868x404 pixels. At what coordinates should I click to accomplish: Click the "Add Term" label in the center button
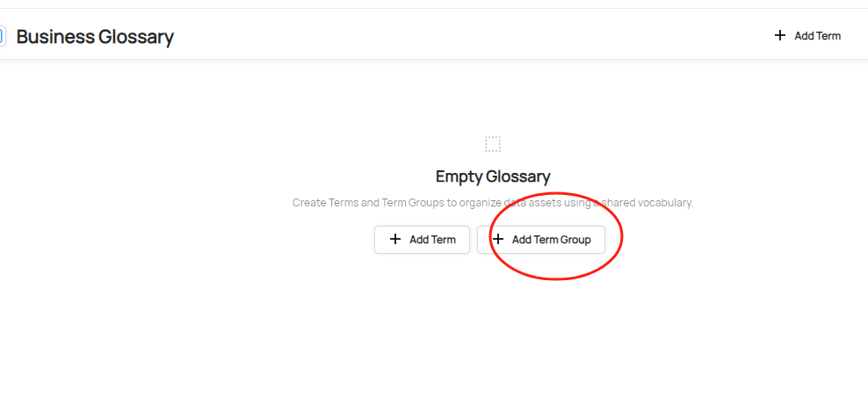(x=432, y=240)
